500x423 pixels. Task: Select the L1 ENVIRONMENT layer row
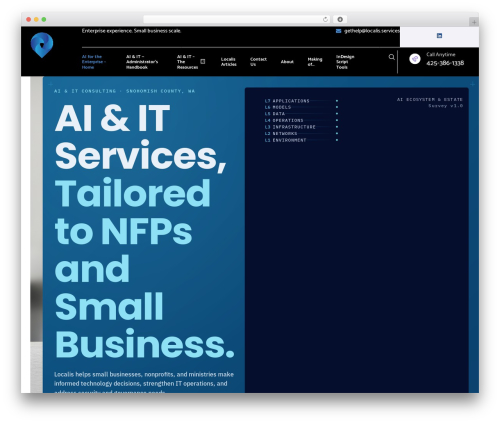pyautogui.click(x=301, y=140)
